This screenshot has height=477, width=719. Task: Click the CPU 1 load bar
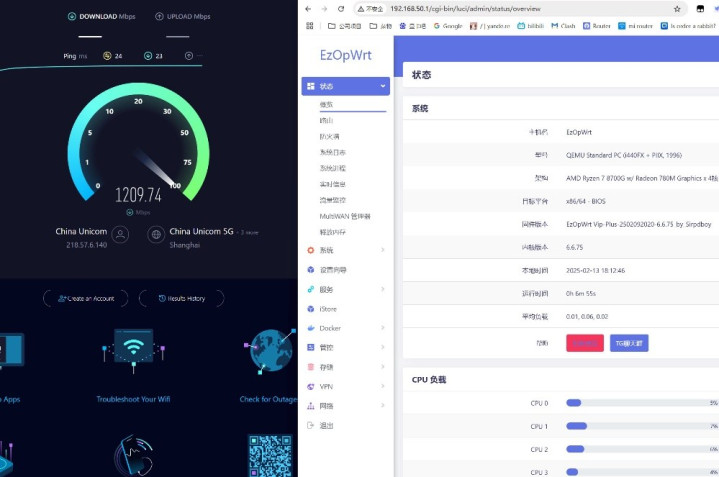642,426
